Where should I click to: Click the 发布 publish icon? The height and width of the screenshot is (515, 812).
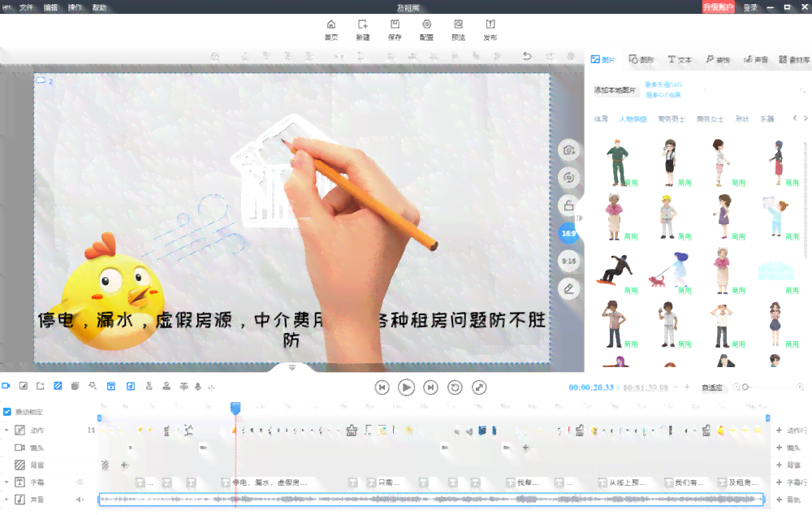point(490,30)
